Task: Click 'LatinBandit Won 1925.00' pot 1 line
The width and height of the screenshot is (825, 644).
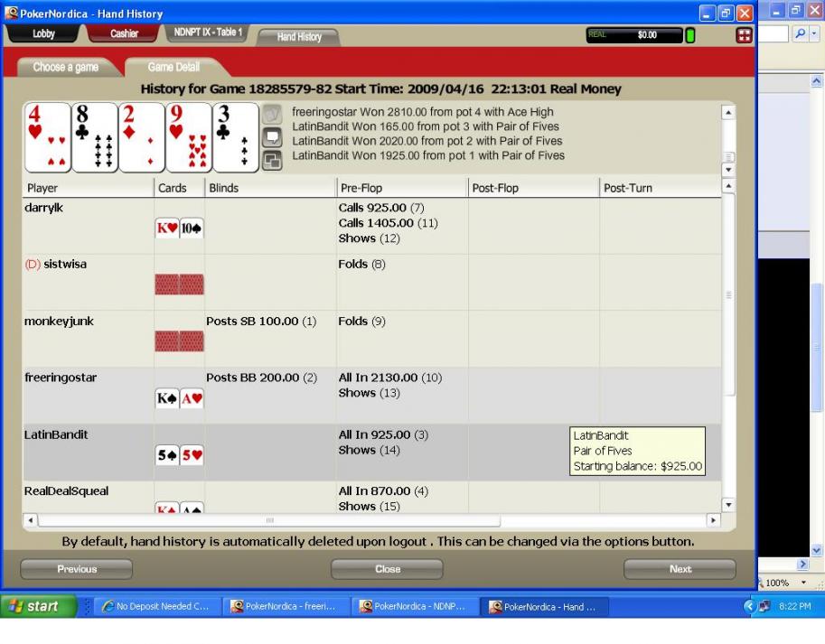Action: tap(427, 155)
